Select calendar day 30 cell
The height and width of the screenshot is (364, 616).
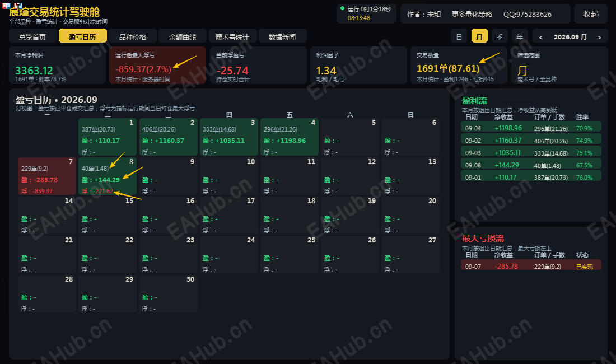pos(168,293)
